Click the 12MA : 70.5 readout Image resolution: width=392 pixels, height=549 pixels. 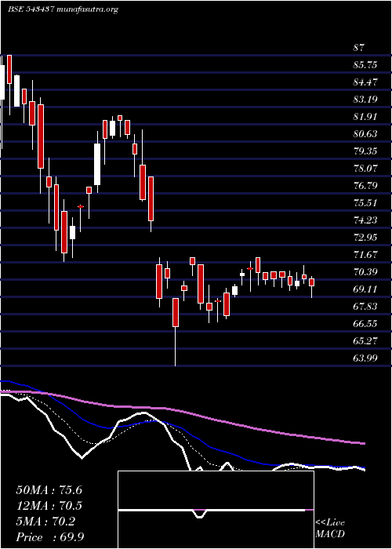49,506
